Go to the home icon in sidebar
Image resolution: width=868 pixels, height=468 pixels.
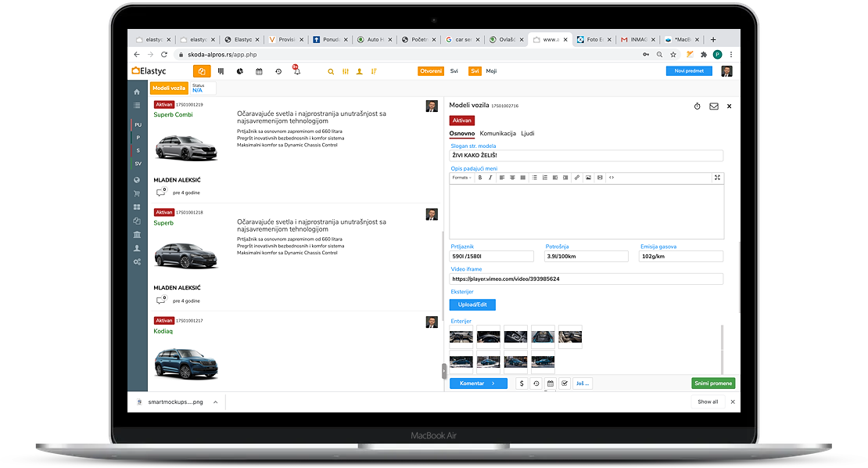[x=137, y=92]
